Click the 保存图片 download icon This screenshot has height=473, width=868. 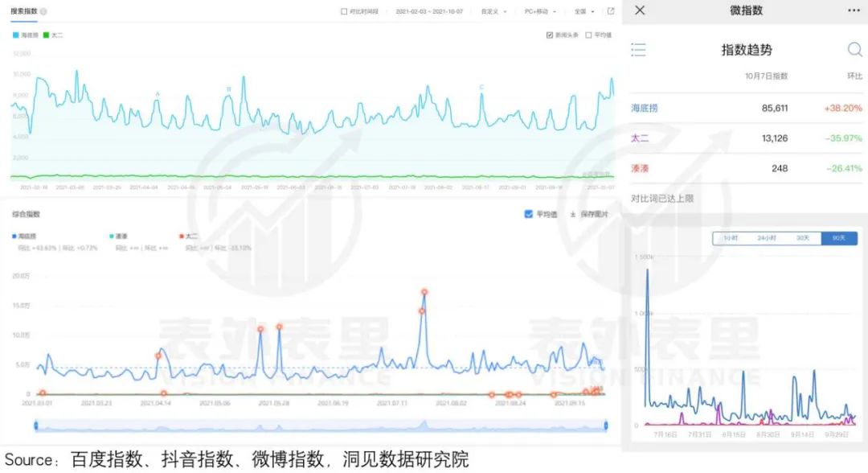point(572,215)
